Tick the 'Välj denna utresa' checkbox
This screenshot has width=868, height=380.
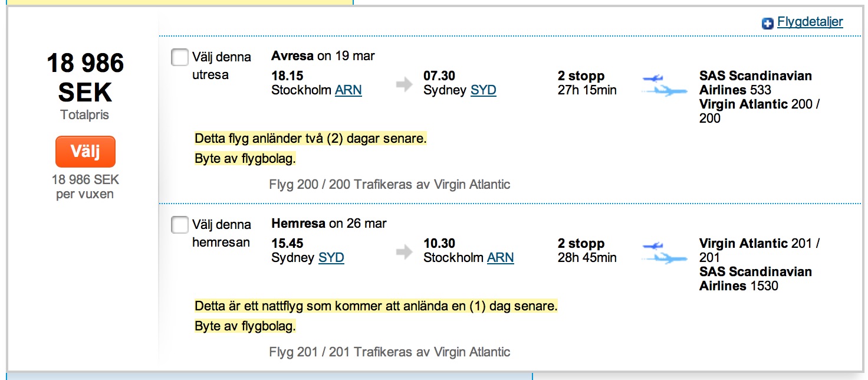tap(179, 57)
